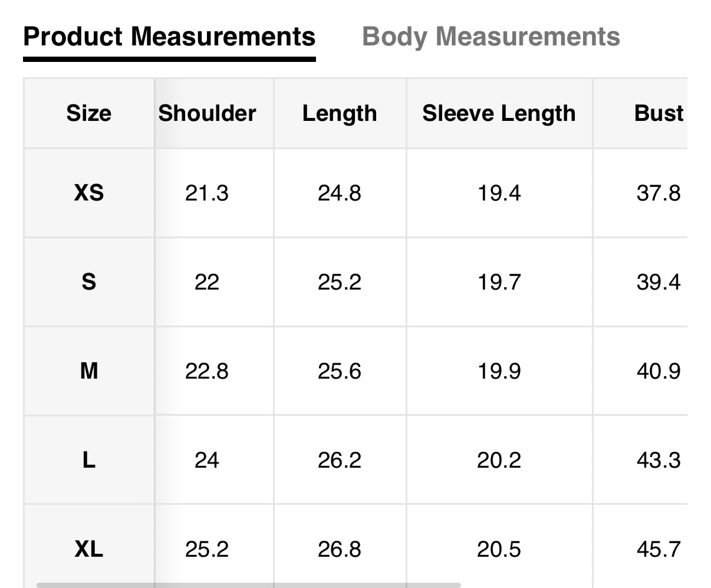Click the XL sleeve length value 20.5
Screen dimensions: 711x588
[x=499, y=549]
